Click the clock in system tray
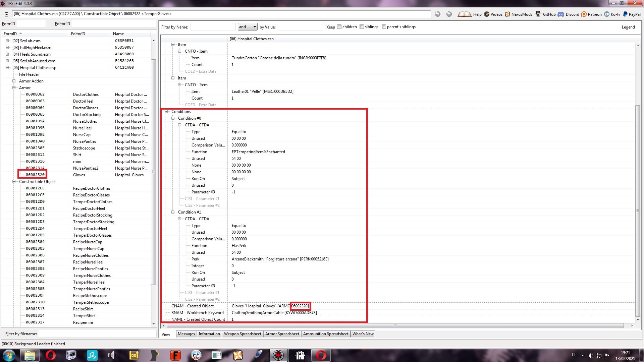This screenshot has height=362, width=644. 625,356
